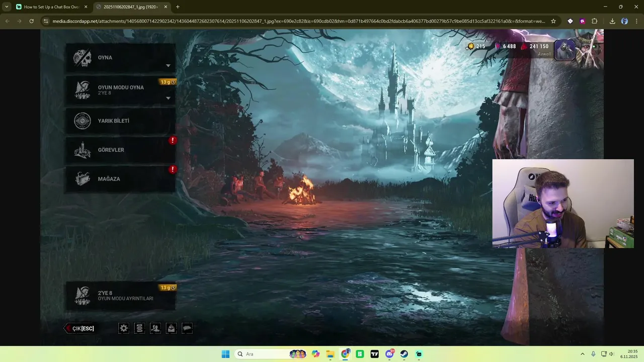Open File Explorer from the taskbar
This screenshot has width=644, height=362.
[330, 354]
